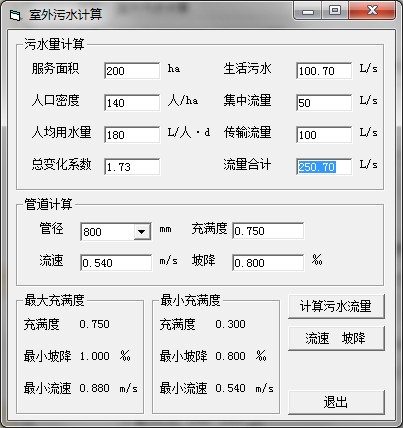Viewport: 403px width, 428px height.
Task: Click the 充满度 input field showing 0.750
Action: (x=268, y=231)
